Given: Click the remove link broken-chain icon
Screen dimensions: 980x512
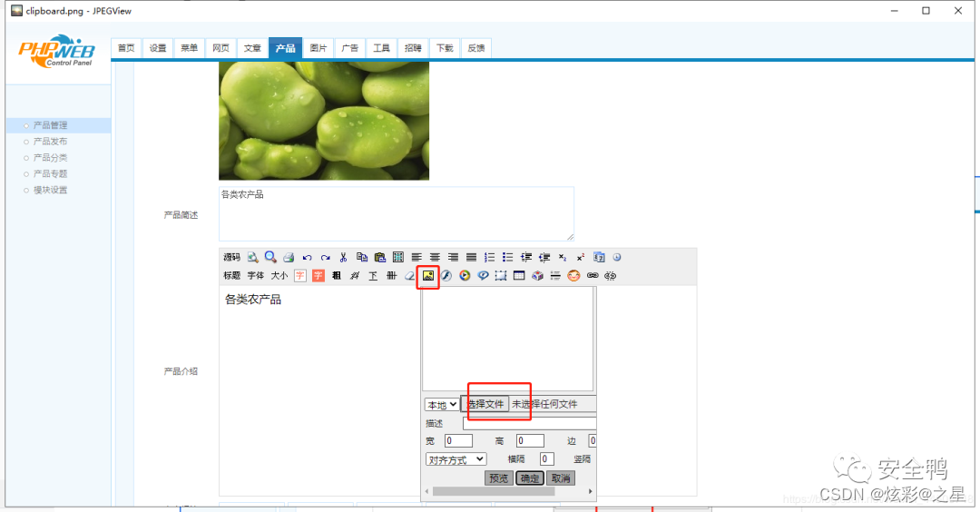Looking at the screenshot, I should tap(610, 276).
